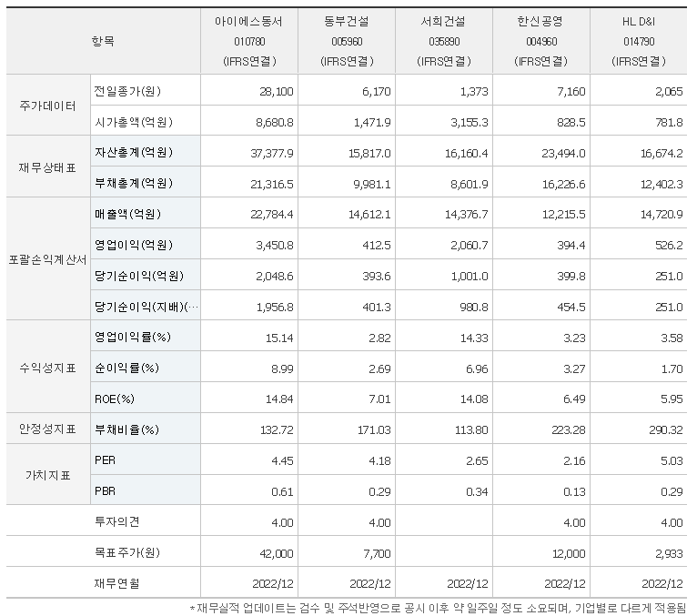697x616 pixels.
Task: Click the closing price value 28,100
Action: [276, 92]
